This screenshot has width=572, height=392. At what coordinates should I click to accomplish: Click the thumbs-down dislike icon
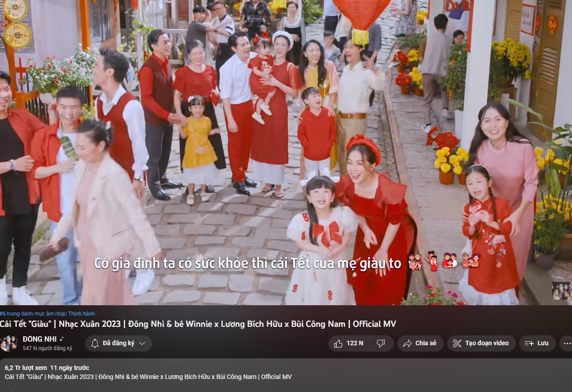(x=381, y=343)
